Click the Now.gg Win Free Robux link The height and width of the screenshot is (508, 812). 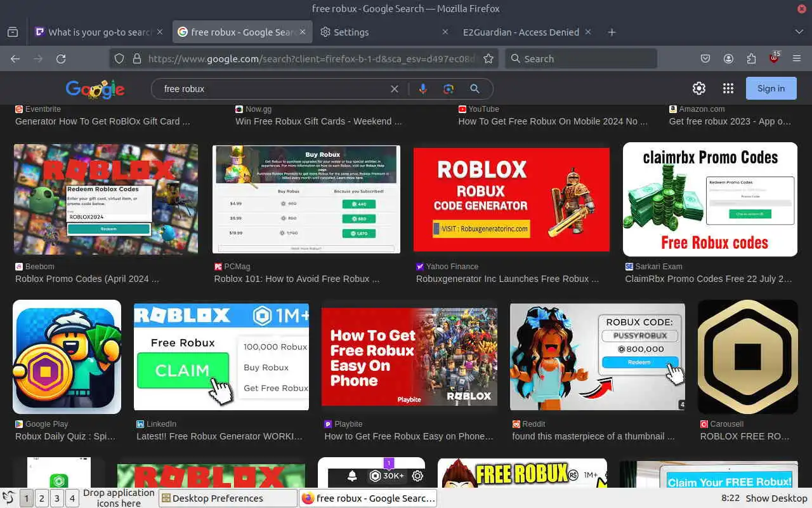[318, 121]
